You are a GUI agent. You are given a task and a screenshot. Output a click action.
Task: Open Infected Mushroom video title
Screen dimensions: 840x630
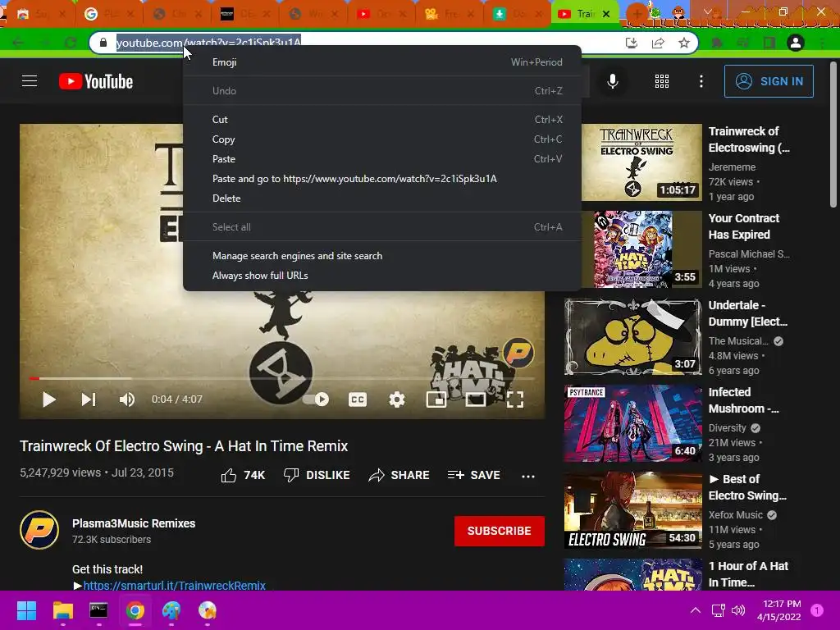click(743, 400)
